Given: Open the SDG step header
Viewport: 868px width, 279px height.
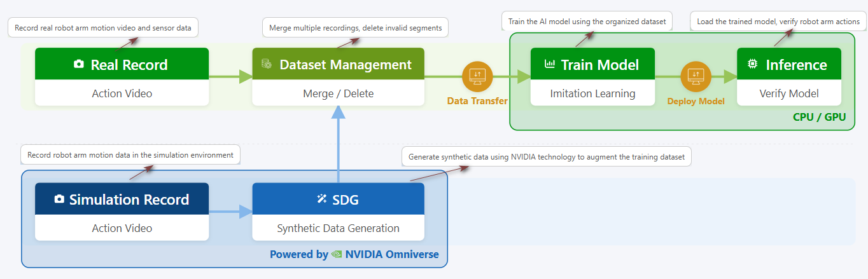Looking at the screenshot, I should [x=338, y=199].
